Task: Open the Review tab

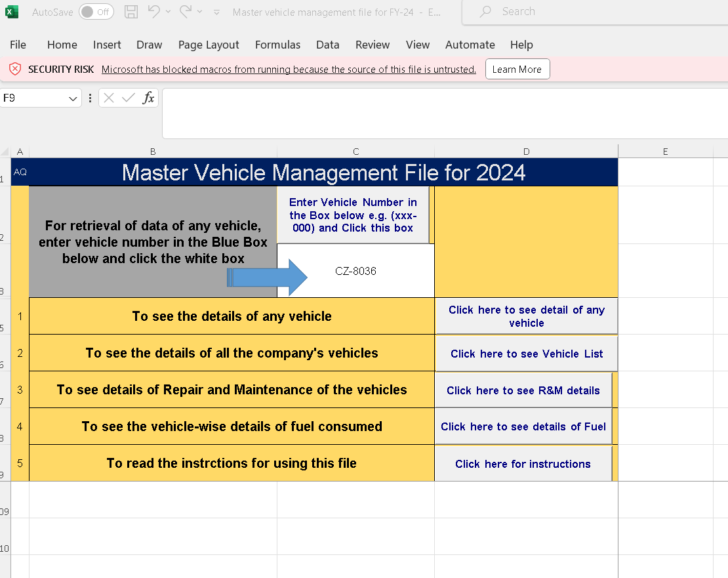Action: coord(373,45)
